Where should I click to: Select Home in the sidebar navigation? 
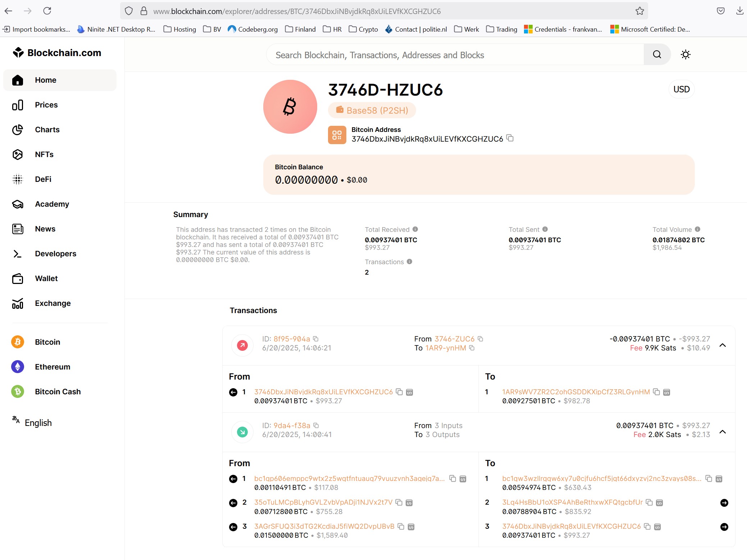pos(46,80)
